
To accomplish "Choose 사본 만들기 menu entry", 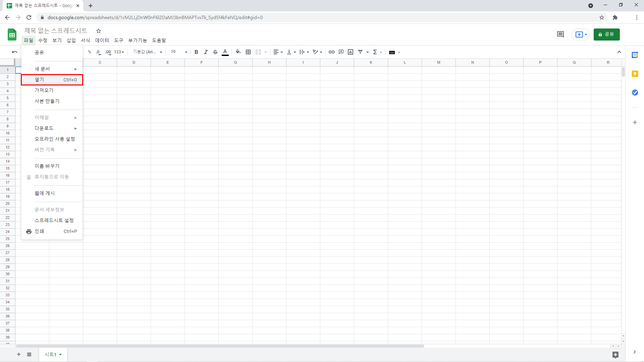I will [47, 101].
